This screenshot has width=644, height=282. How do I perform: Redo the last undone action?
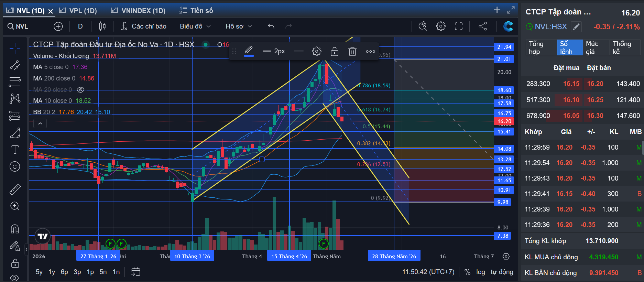(x=288, y=26)
